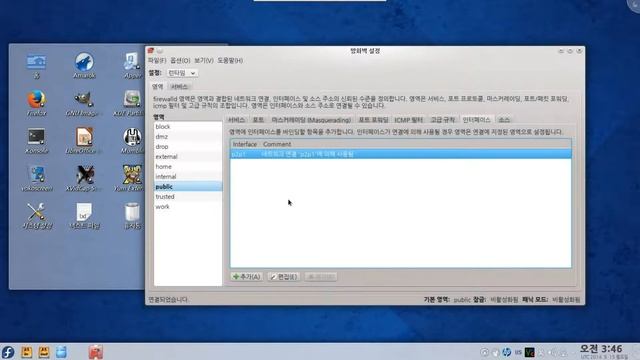Open the Home folder desktop icon
The width and height of the screenshot is (640, 360).
pos(36,65)
